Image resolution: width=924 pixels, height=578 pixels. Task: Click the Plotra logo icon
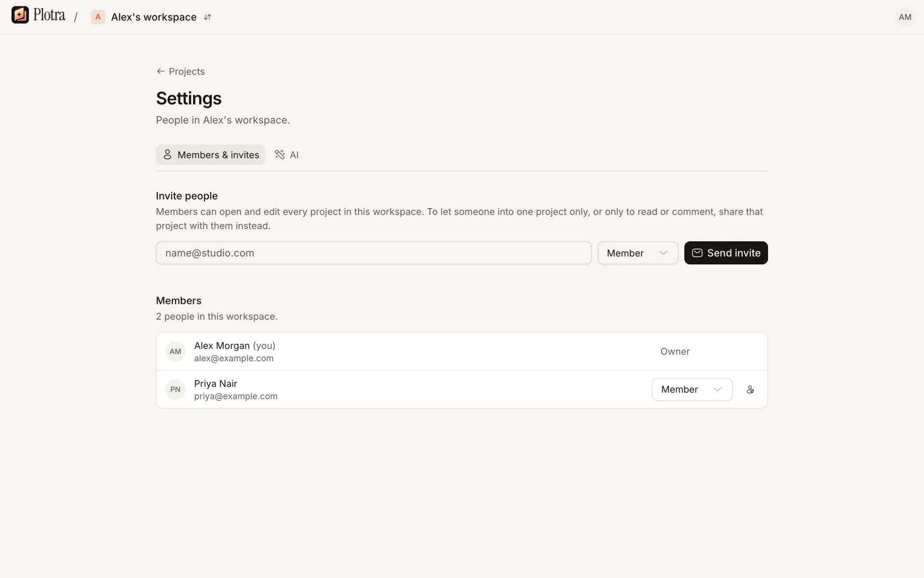pos(20,15)
